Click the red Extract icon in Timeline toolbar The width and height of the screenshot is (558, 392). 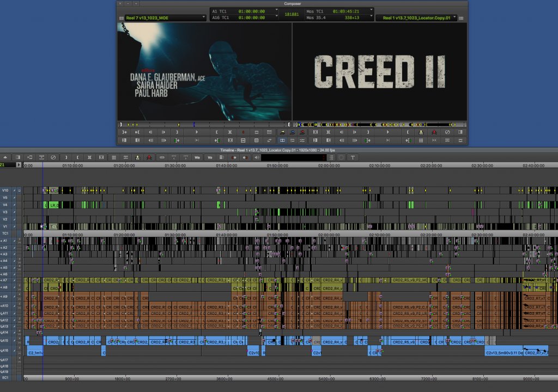(149, 157)
